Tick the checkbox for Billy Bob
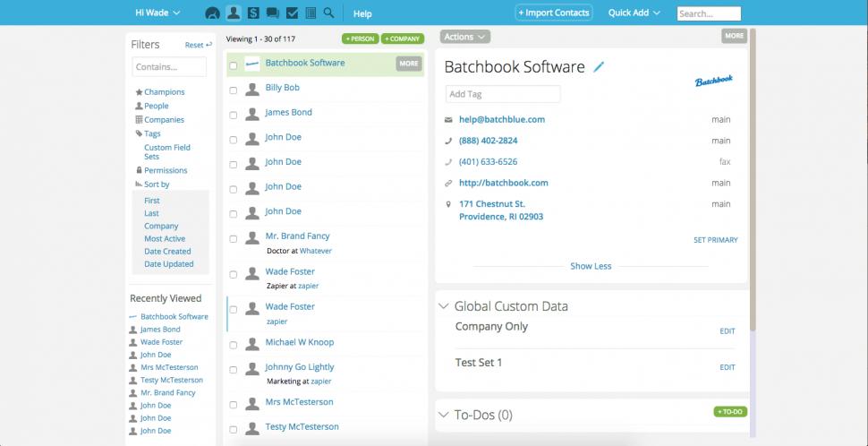 click(233, 90)
